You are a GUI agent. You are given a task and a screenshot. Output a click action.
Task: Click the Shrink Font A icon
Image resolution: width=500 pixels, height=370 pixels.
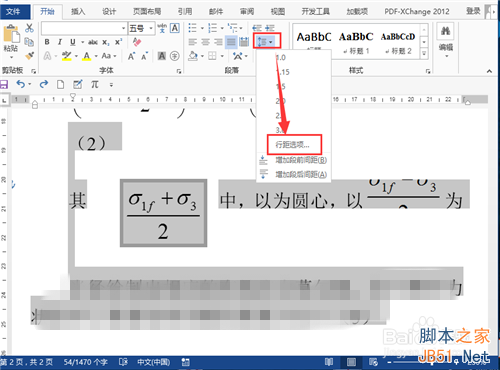144,56
